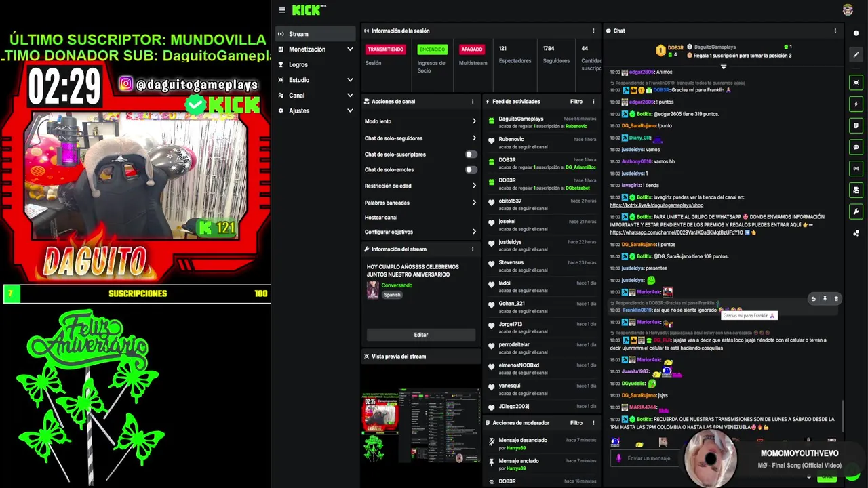Click the Spanish language tag
868x488 pixels.
point(392,295)
